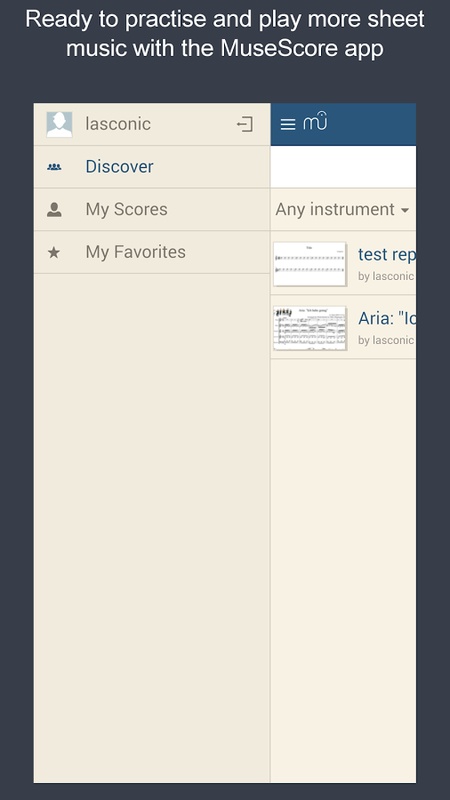The height and width of the screenshot is (800, 450).
Task: Click the MuseScore logo in header
Action: (x=315, y=121)
